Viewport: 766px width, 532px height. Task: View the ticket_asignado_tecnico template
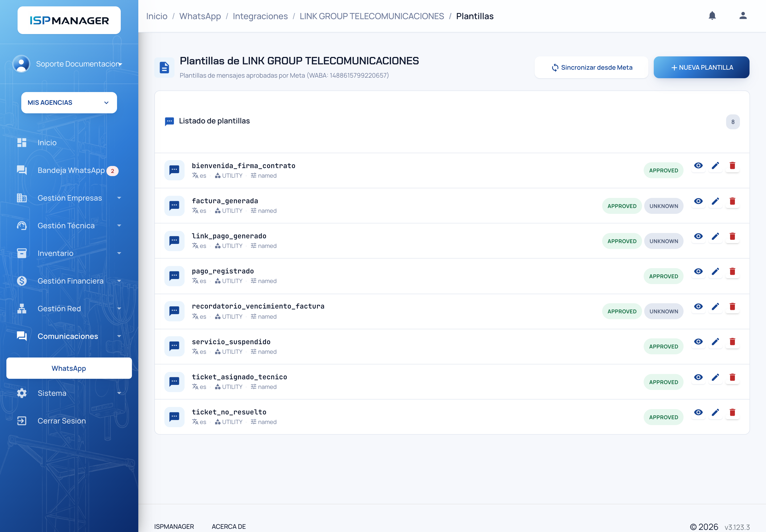click(x=698, y=377)
